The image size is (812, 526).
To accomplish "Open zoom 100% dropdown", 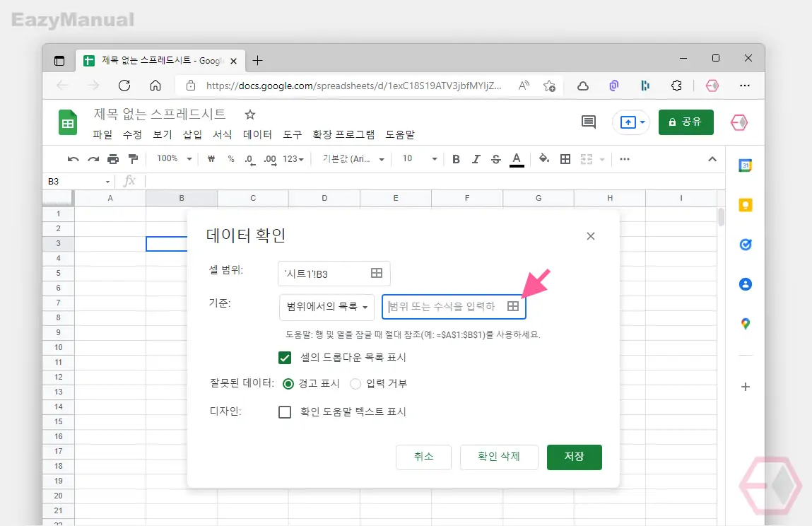I will [x=175, y=158].
